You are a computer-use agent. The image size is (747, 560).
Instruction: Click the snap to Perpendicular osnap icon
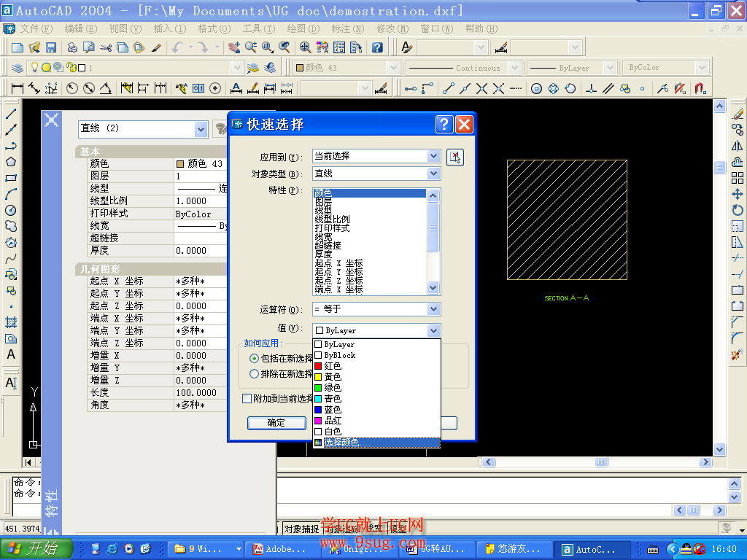pos(591,88)
